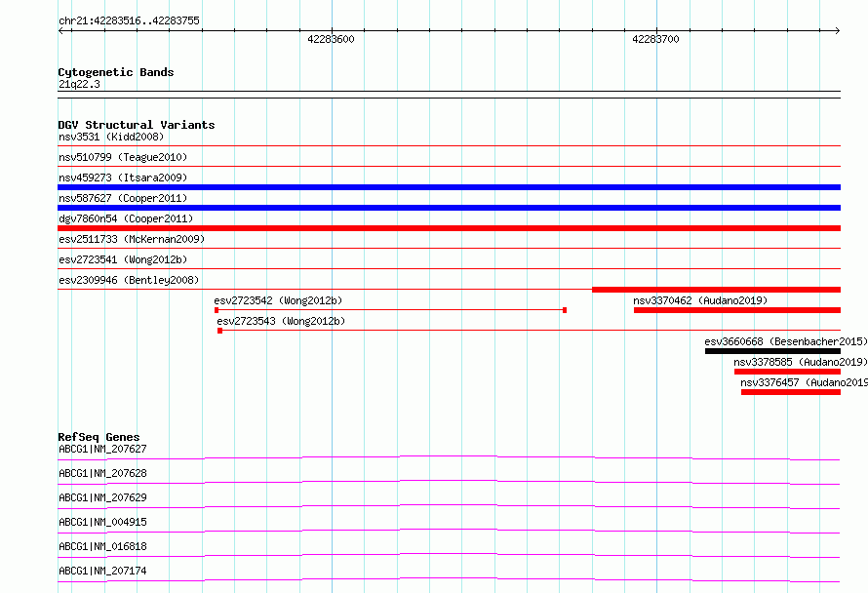This screenshot has height=593, width=868.
Task: Select the long-span esv2723541 (Wong2012b) variant label
Action: tap(123, 259)
